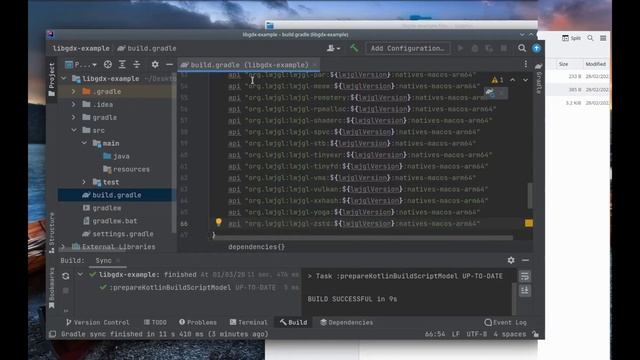
Task: Click editor vertical scrollbar thumb
Action: click(530, 196)
